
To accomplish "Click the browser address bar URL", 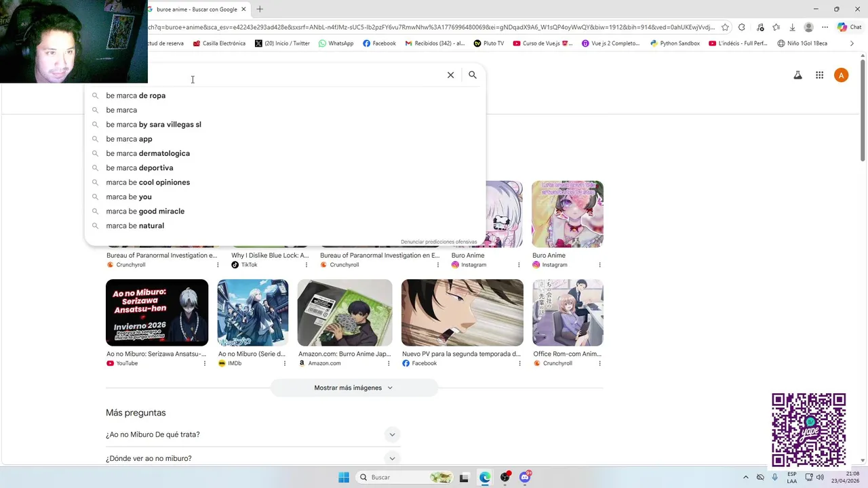I will 431,27.
